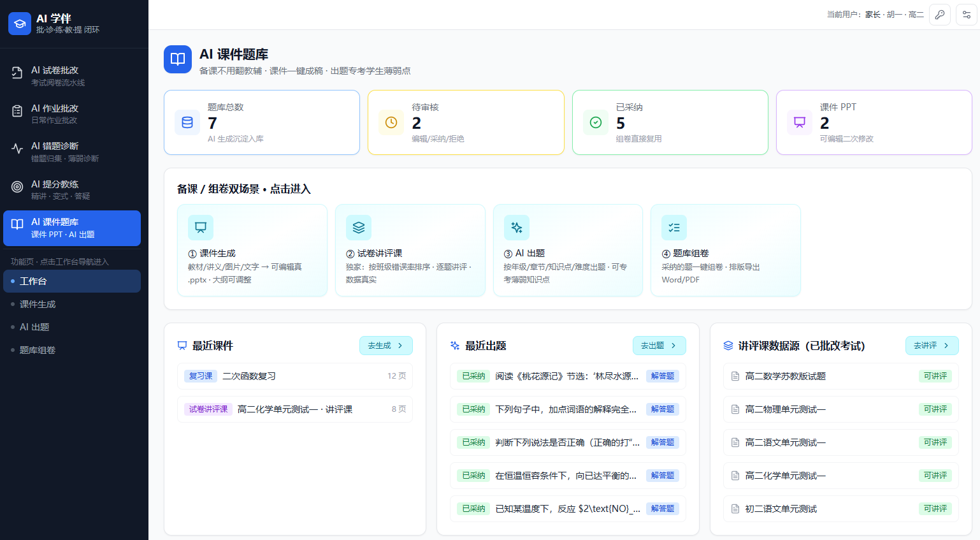This screenshot has height=540, width=980.
Task: Open AI 错题诊断 in sidebar
Action: [72, 152]
